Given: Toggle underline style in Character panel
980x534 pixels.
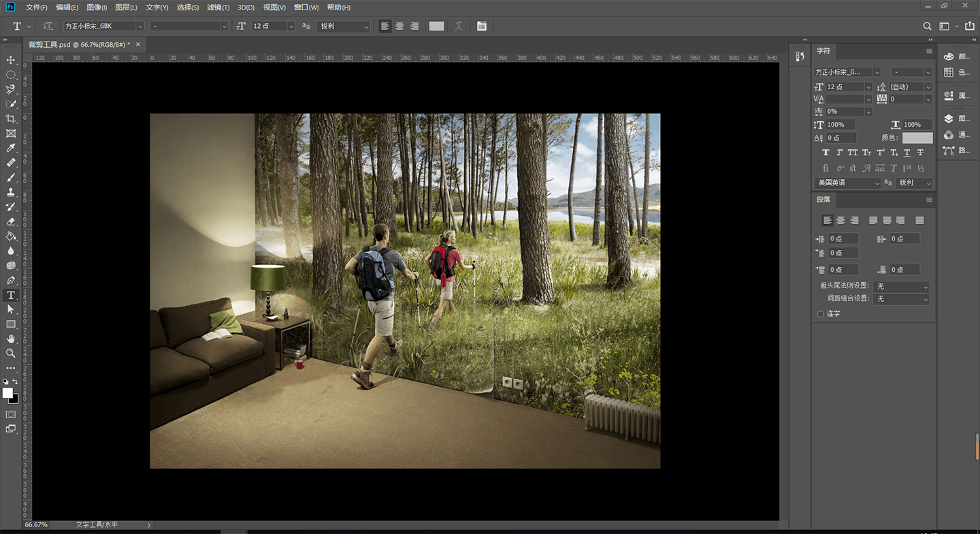Looking at the screenshot, I should coord(906,153).
